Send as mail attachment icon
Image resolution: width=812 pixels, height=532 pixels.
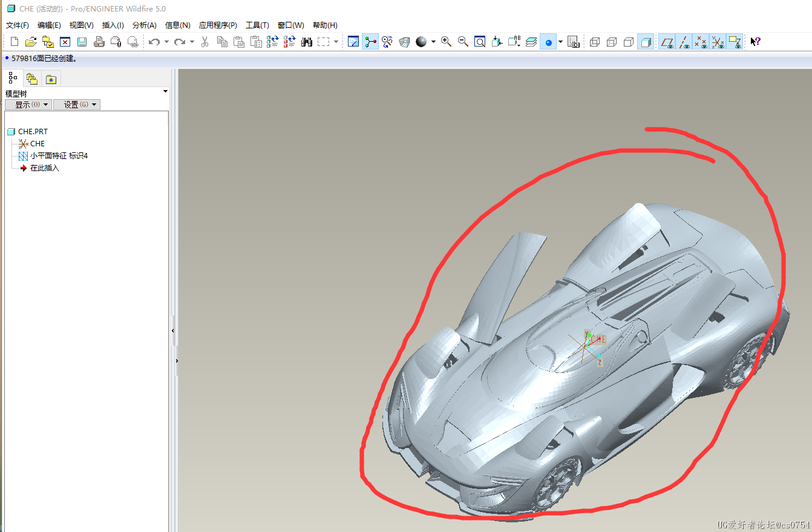point(116,42)
